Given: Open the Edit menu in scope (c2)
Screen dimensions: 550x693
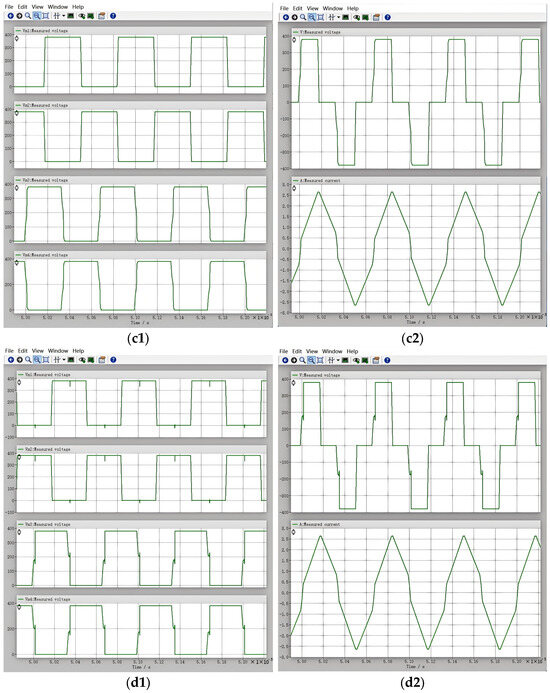Looking at the screenshot, I should click(x=298, y=8).
